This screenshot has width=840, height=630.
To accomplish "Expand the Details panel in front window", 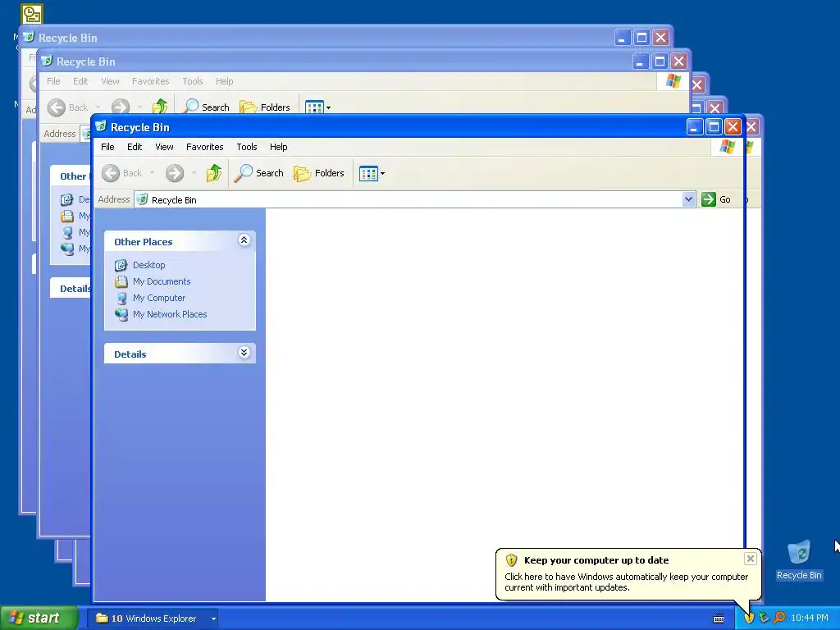I will (x=244, y=353).
